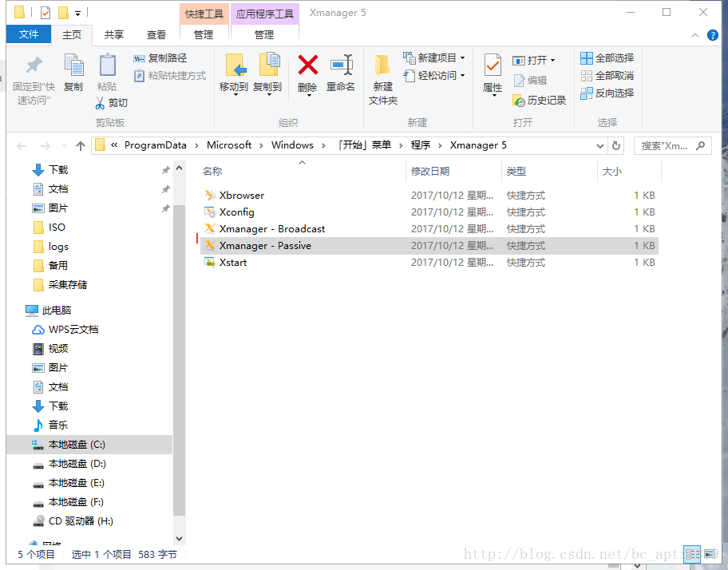728x570 pixels.
Task: Select Xmanager - Passive shortcut
Action: 429,246
